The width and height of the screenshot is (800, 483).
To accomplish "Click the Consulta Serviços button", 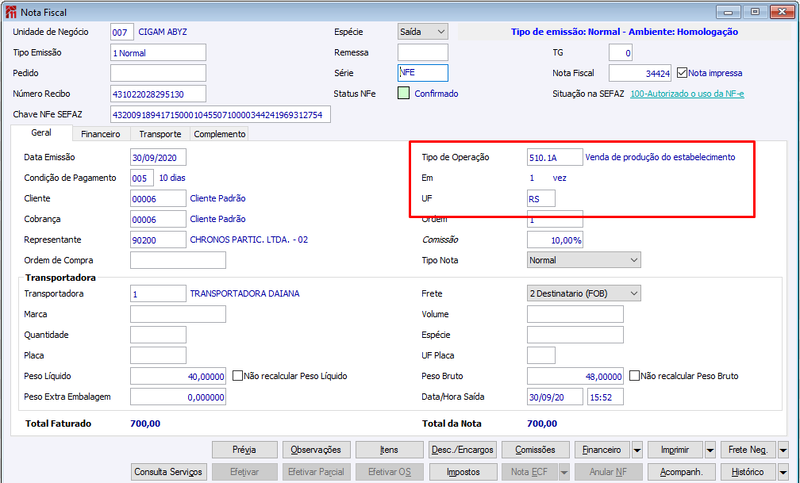I will [168, 472].
